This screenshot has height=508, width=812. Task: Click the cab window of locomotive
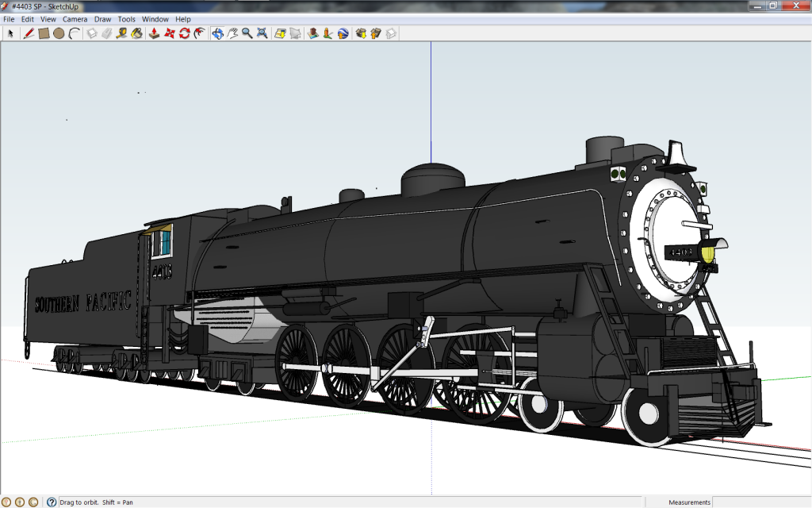[161, 243]
